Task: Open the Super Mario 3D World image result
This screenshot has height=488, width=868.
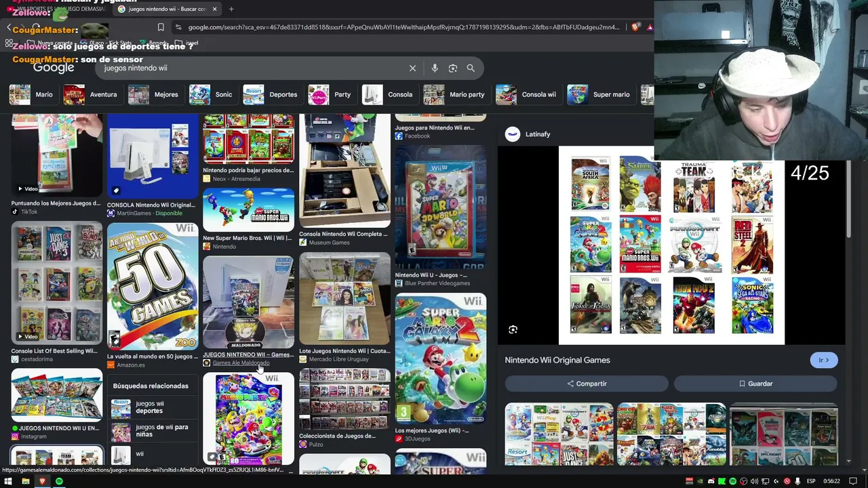Action: (441, 207)
